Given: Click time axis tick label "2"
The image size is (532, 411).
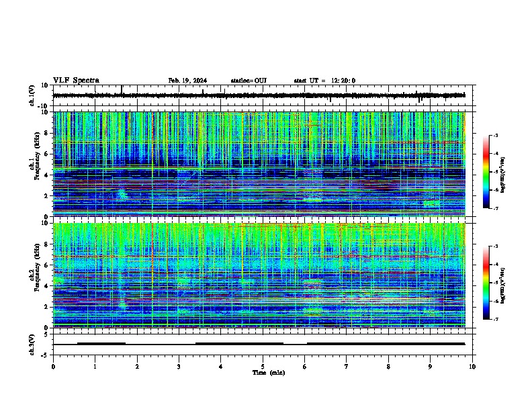Looking at the screenshot, I should click(137, 367).
